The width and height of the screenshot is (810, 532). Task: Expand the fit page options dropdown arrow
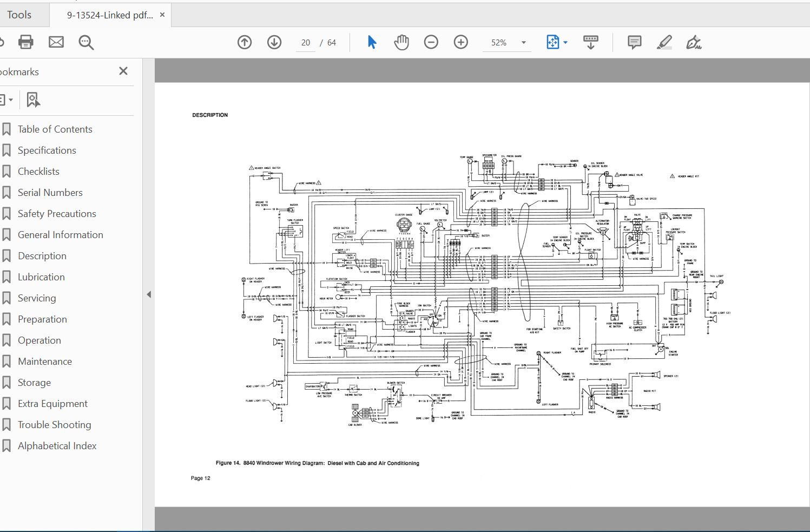(x=565, y=42)
